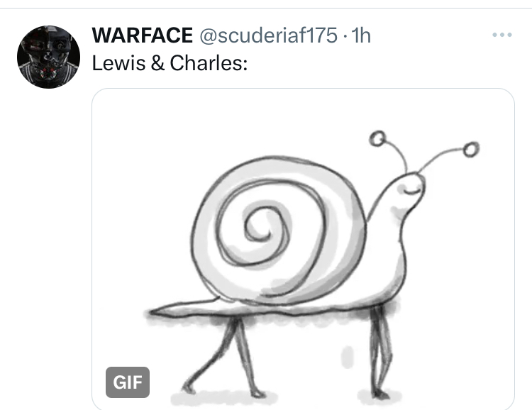Click the snail's left eye stalk tip
Image resolution: width=532 pixels, height=410 pixels.
377,139
